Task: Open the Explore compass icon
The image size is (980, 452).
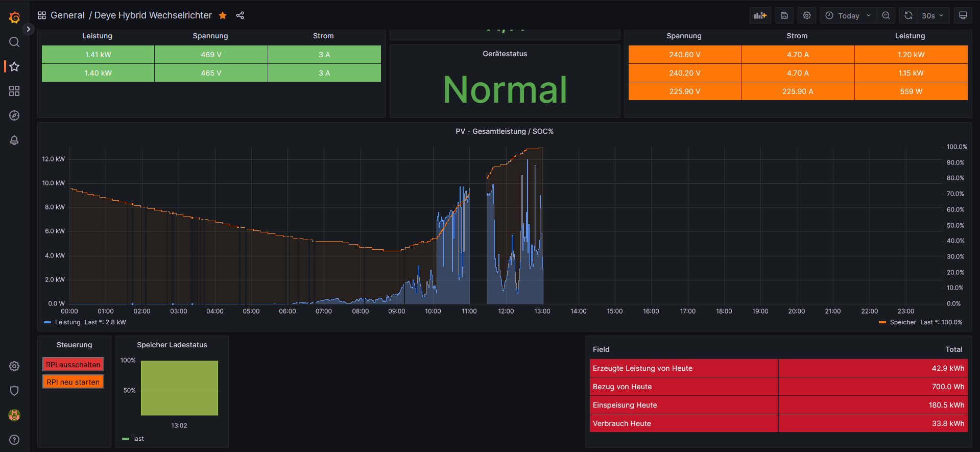Action: [x=14, y=115]
